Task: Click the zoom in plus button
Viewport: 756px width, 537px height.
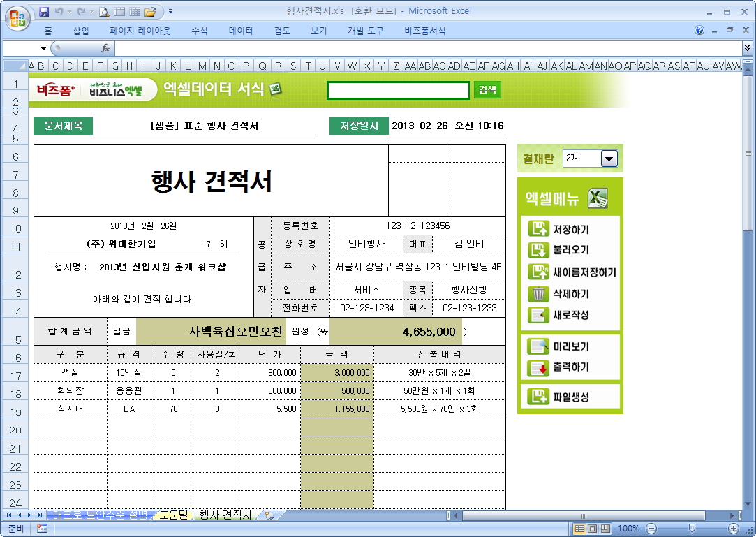Action: [734, 529]
